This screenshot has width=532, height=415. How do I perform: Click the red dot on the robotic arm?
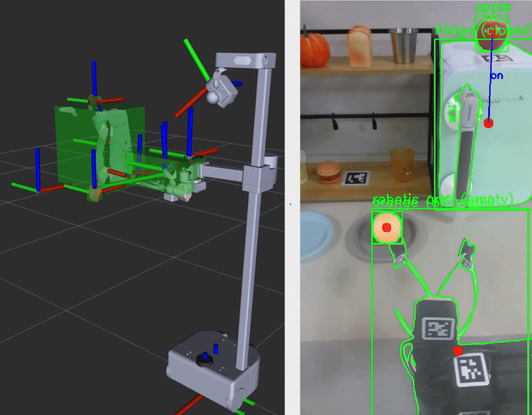click(x=458, y=350)
